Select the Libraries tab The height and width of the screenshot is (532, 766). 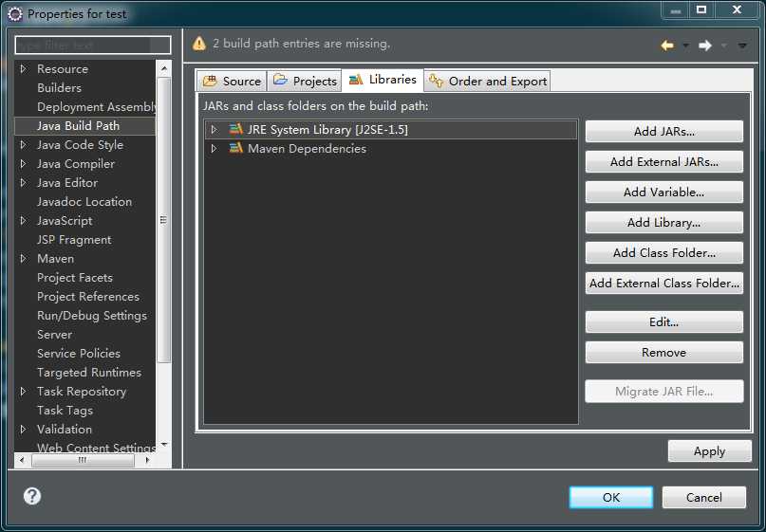[x=383, y=80]
